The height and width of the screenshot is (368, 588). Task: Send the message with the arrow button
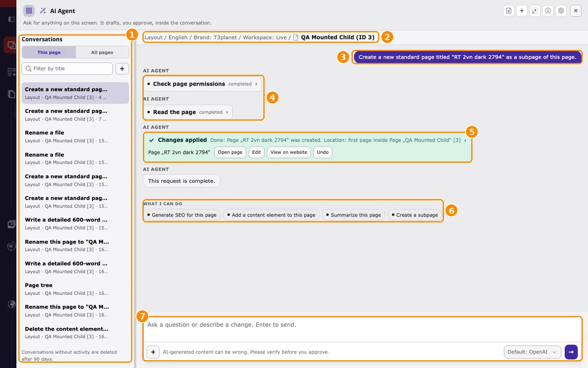point(571,352)
